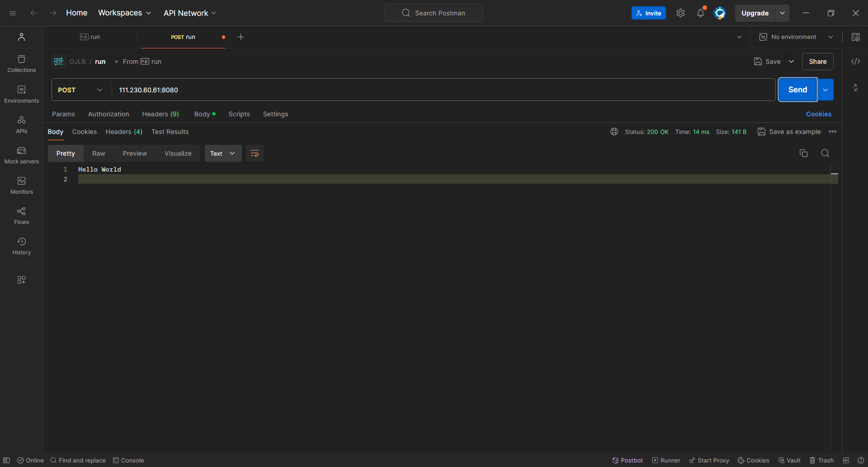Open the request History panel
Screen dimensions: 868x467
(21, 246)
